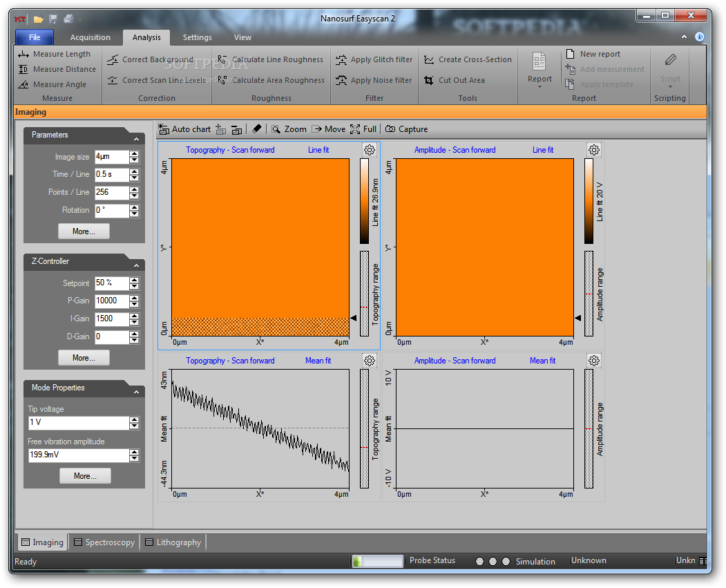Open the Report dropdown button
726x588 pixels.
(x=539, y=70)
